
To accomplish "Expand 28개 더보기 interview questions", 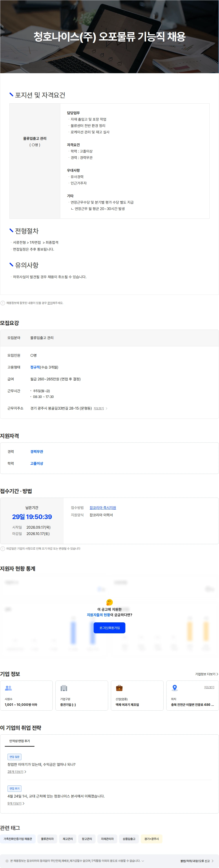I will click(x=17, y=772).
